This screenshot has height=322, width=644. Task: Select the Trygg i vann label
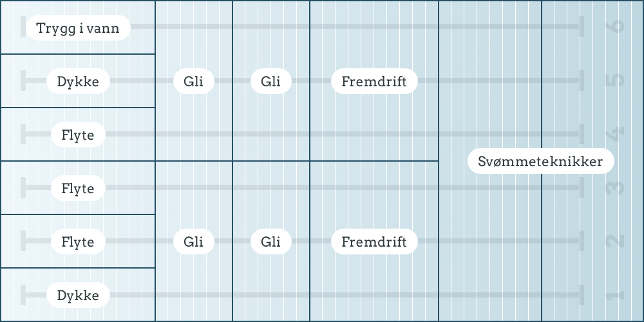(x=78, y=28)
